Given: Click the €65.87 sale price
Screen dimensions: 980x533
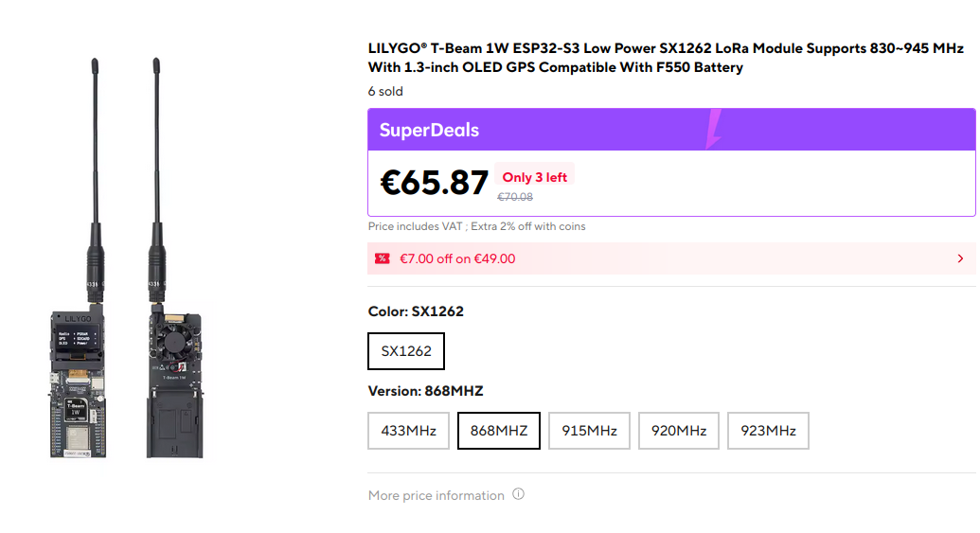Looking at the screenshot, I should coord(435,183).
